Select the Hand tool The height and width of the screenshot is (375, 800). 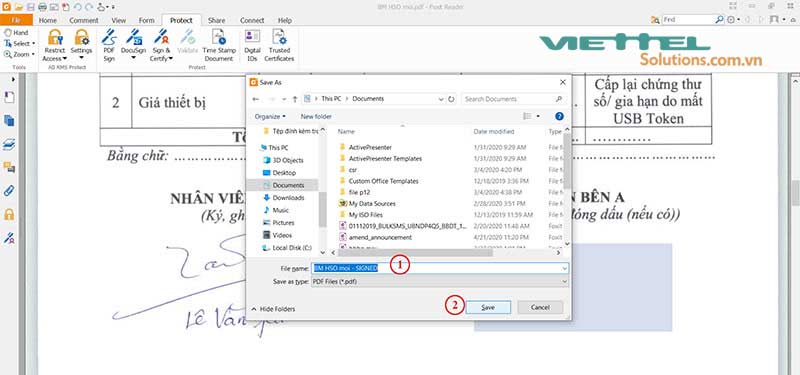tap(17, 33)
